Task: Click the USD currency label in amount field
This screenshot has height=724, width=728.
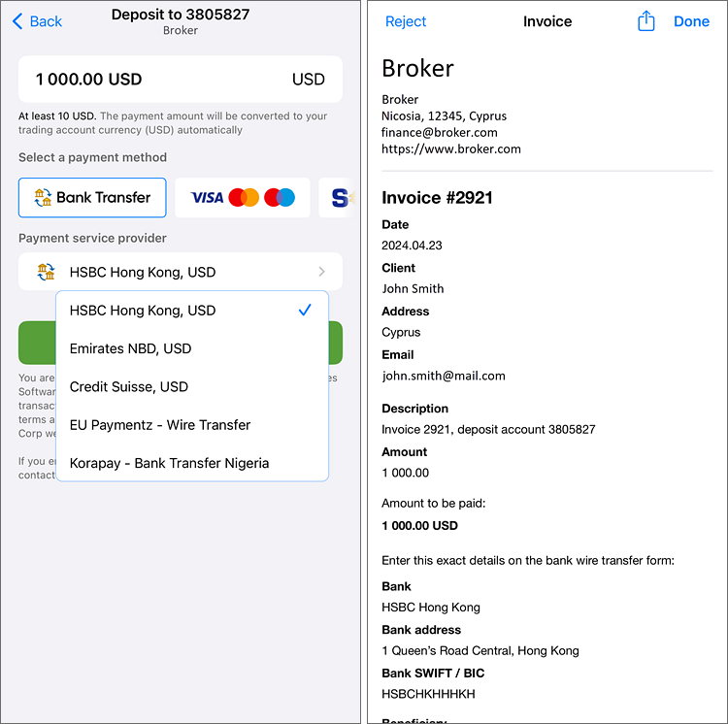Action: point(308,80)
